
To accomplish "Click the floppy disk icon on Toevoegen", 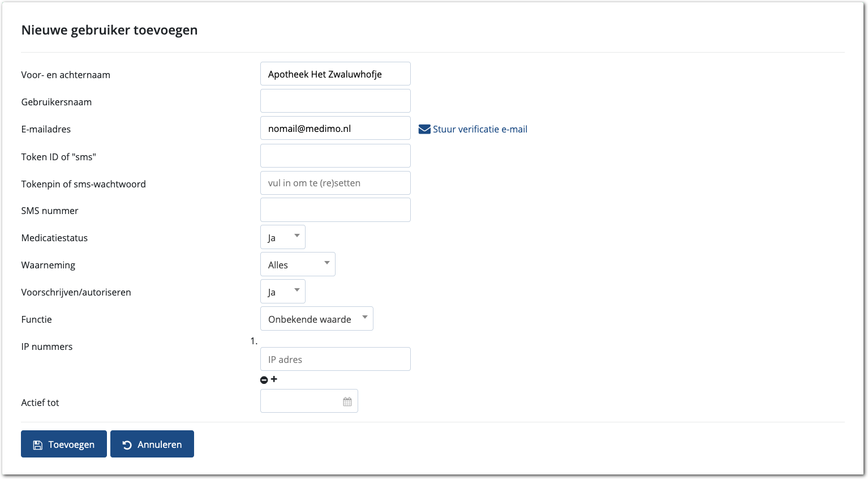I will click(x=38, y=445).
